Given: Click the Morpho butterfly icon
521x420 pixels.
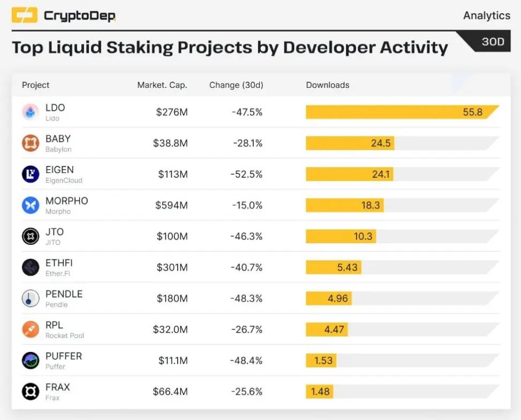Looking at the screenshot, I should tap(30, 205).
